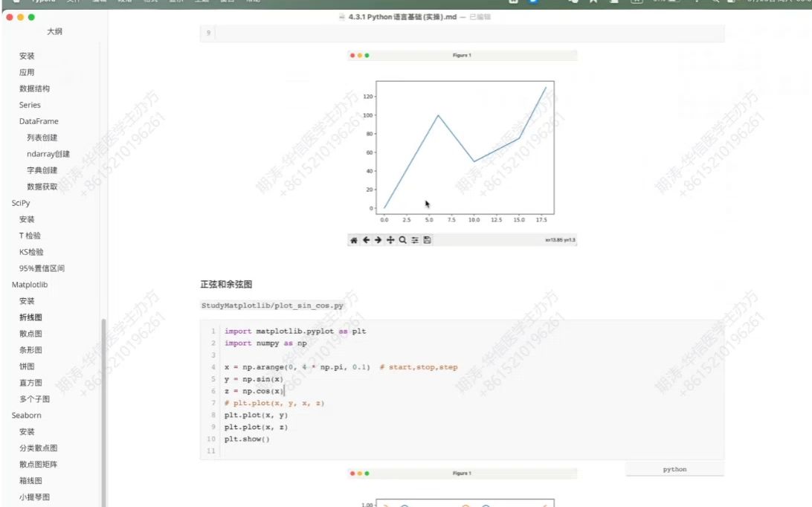Open Configure Subplots from the figure toolbar
Image resolution: width=812 pixels, height=507 pixels.
pos(414,239)
